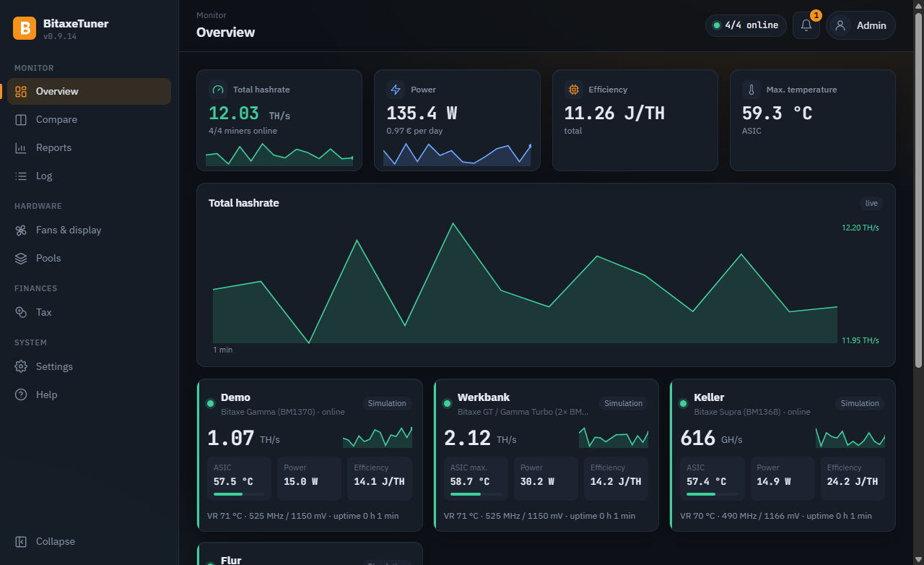Screen dimensions: 924x565
Task: Collapse the sidebar
Action: pos(89,541)
